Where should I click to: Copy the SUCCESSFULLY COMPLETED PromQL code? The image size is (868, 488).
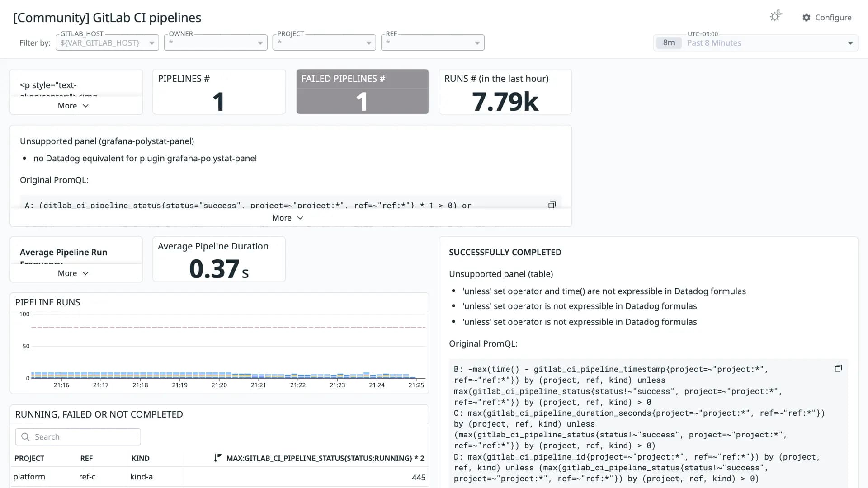click(x=838, y=368)
